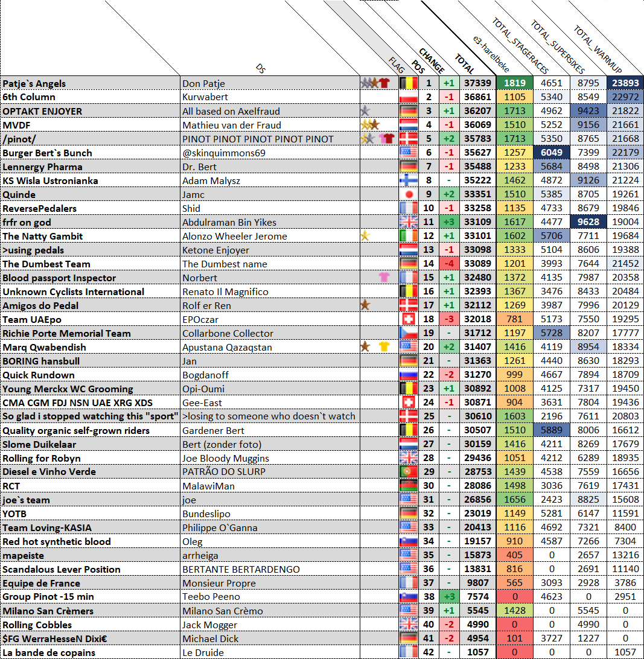
Task: Select the team name Lennergy Pharma
Action: point(42,167)
